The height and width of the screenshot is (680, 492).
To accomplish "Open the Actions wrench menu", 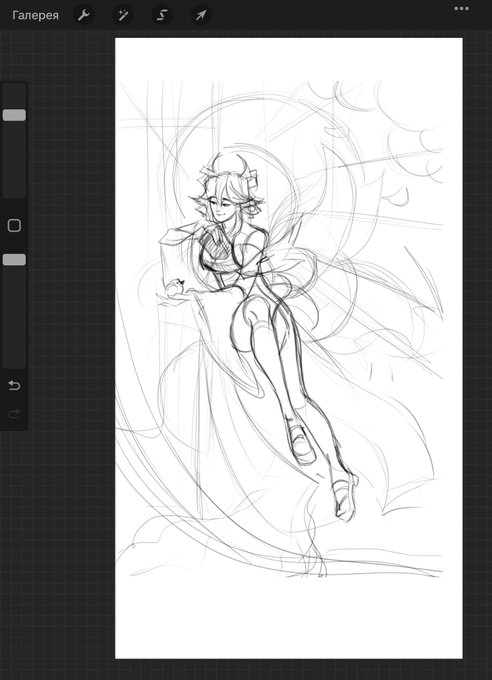I will (x=83, y=16).
